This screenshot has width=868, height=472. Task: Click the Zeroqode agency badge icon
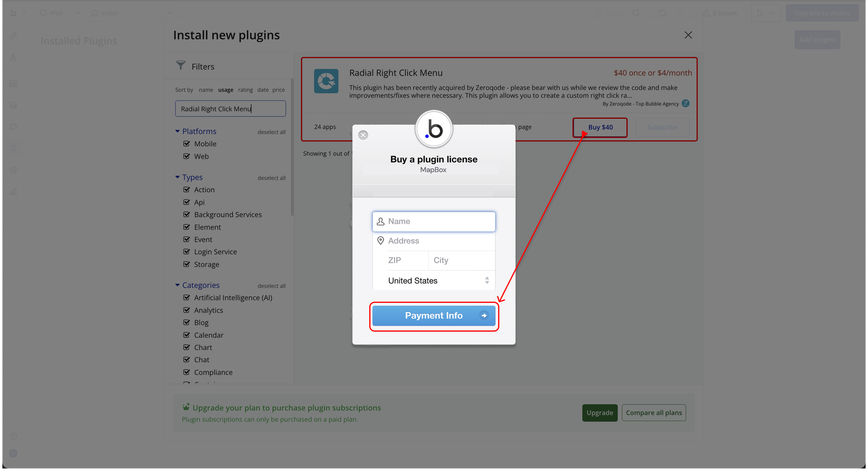[685, 103]
